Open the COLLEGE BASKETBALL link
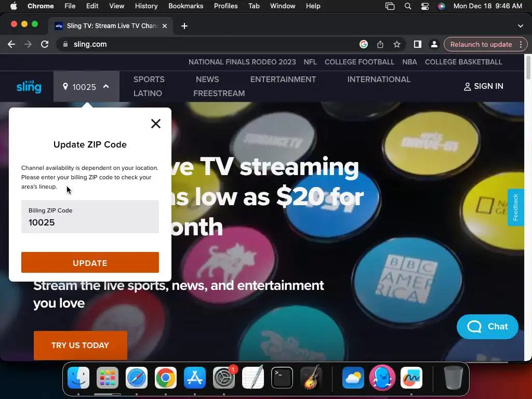Viewport: 532px width, 399px height. (x=463, y=62)
